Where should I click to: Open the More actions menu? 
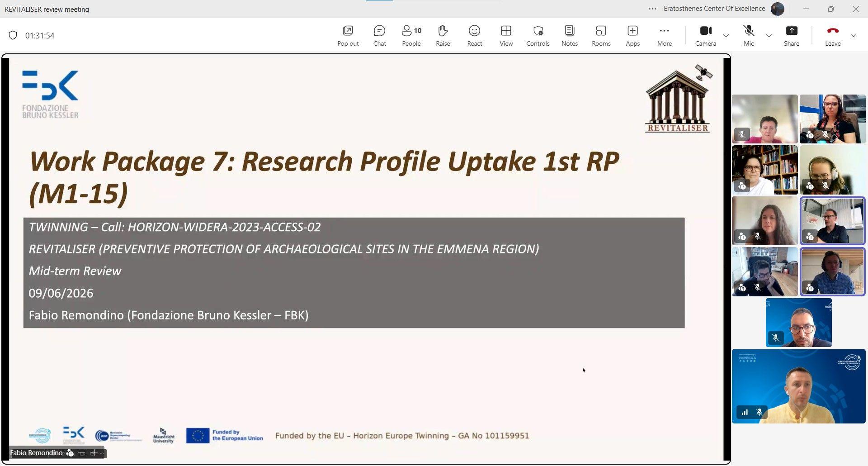(664, 36)
